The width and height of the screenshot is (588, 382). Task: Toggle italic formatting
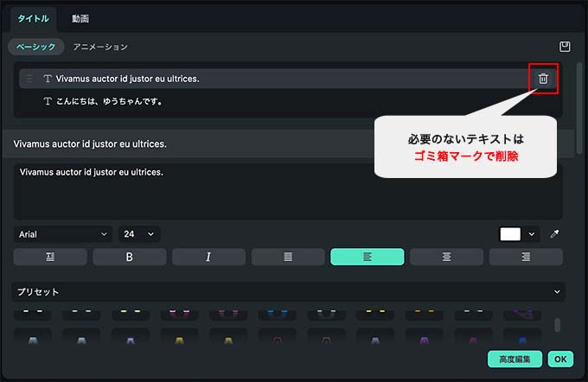[209, 257]
